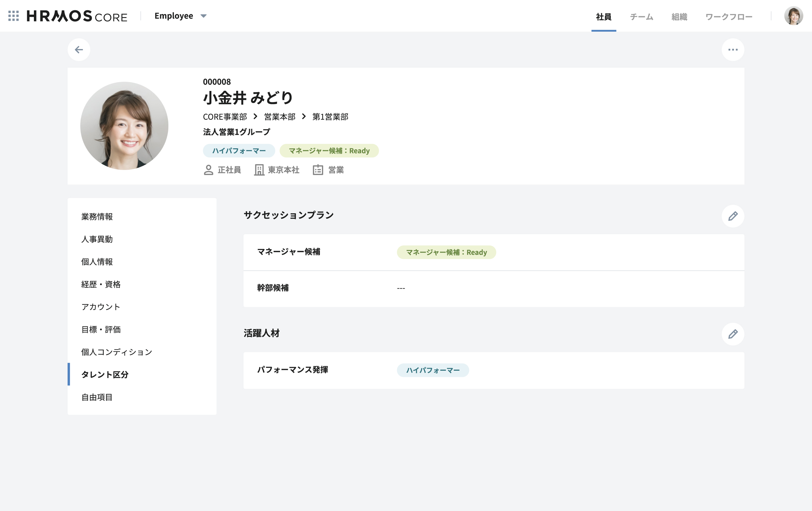812x511 pixels.
Task: Click the edit icon for 活躍人材
Action: point(733,334)
